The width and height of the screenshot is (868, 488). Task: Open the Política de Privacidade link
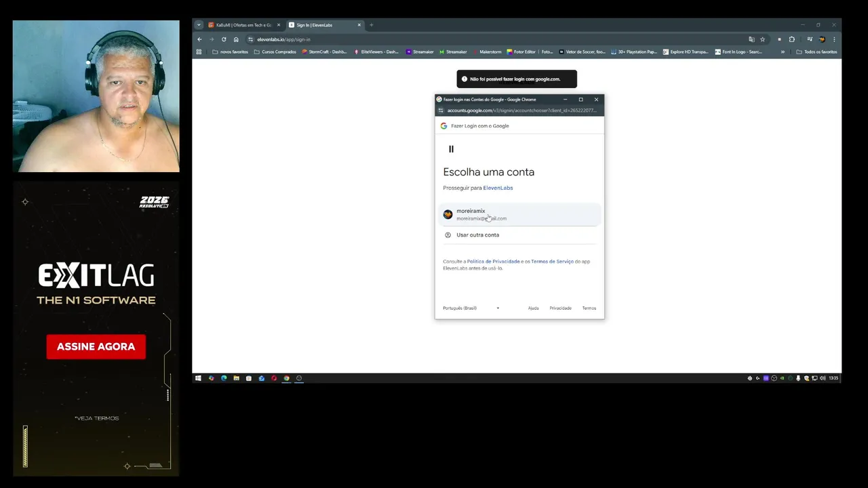click(x=493, y=262)
